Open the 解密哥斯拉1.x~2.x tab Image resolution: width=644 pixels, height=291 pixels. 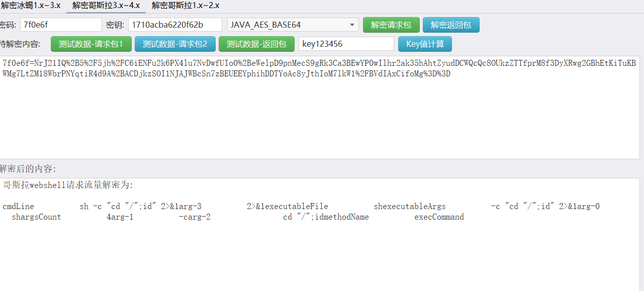point(186,6)
